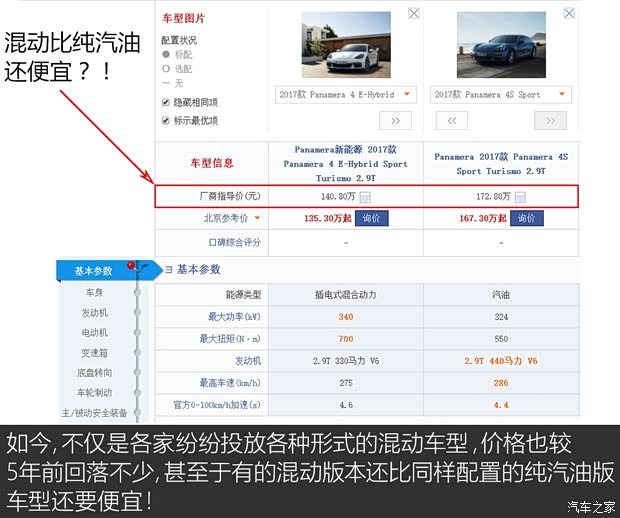Toggle the 标示最优项 checkbox
This screenshot has height=518, width=620.
(166, 120)
